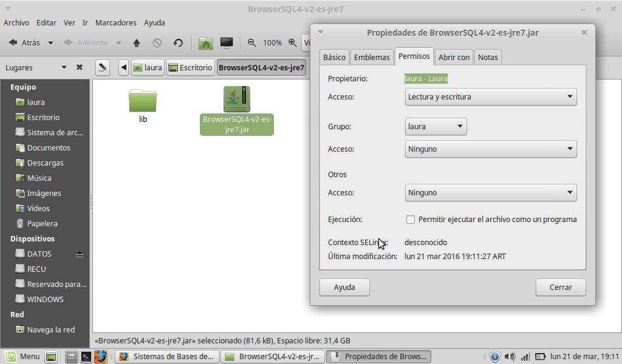This screenshot has height=364, width=622.
Task: Switch to the Emblemas tab
Action: (372, 57)
